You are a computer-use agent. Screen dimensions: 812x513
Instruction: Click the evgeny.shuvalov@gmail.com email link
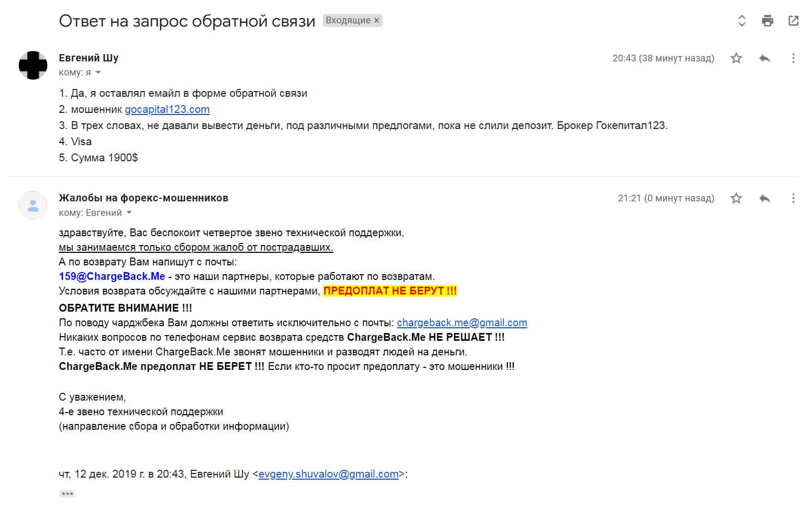[328, 474]
